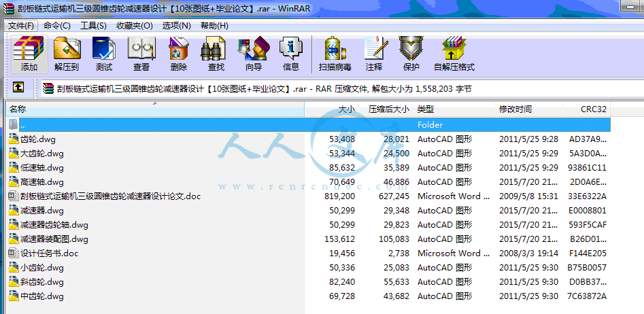Select 刮板链式运输机三级圆锥齿轮减速器设计论文.doc
Image resolution: width=644 pixels, height=314 pixels.
110,196
